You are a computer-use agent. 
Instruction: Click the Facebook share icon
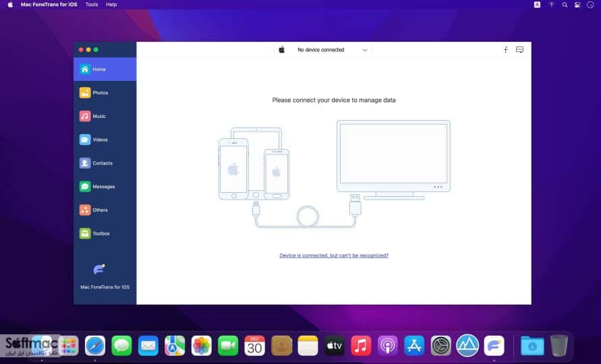[x=506, y=50]
